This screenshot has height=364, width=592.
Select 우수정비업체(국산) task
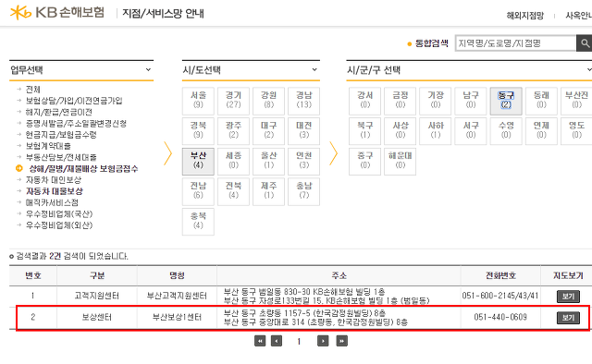tap(59, 214)
